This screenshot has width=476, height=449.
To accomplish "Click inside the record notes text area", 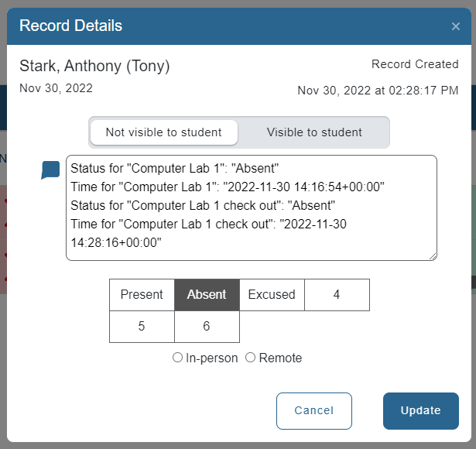I will pyautogui.click(x=251, y=207).
